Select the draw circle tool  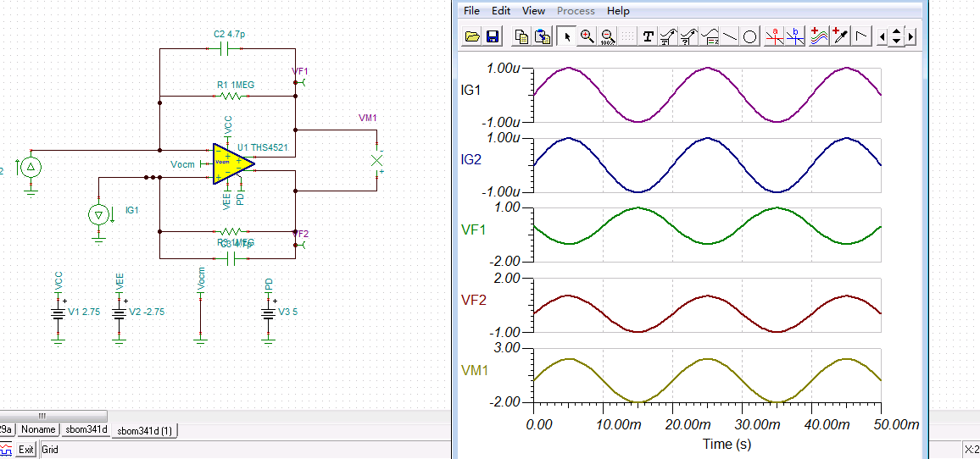[750, 36]
